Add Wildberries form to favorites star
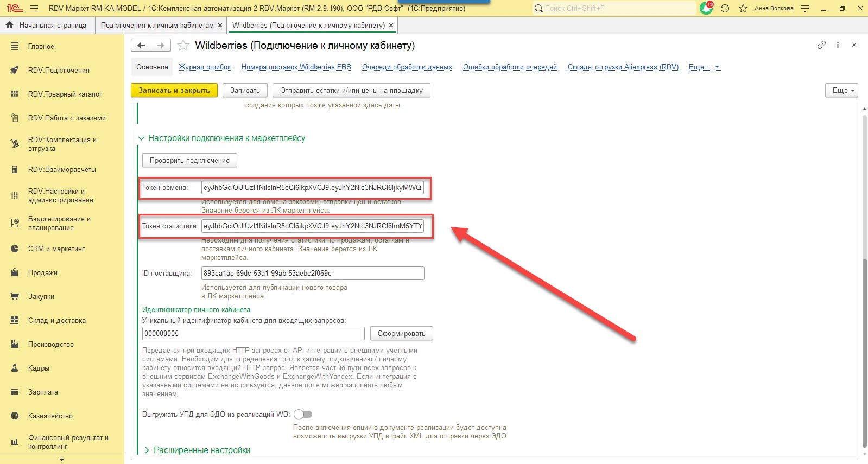This screenshot has width=868, height=464. [183, 46]
